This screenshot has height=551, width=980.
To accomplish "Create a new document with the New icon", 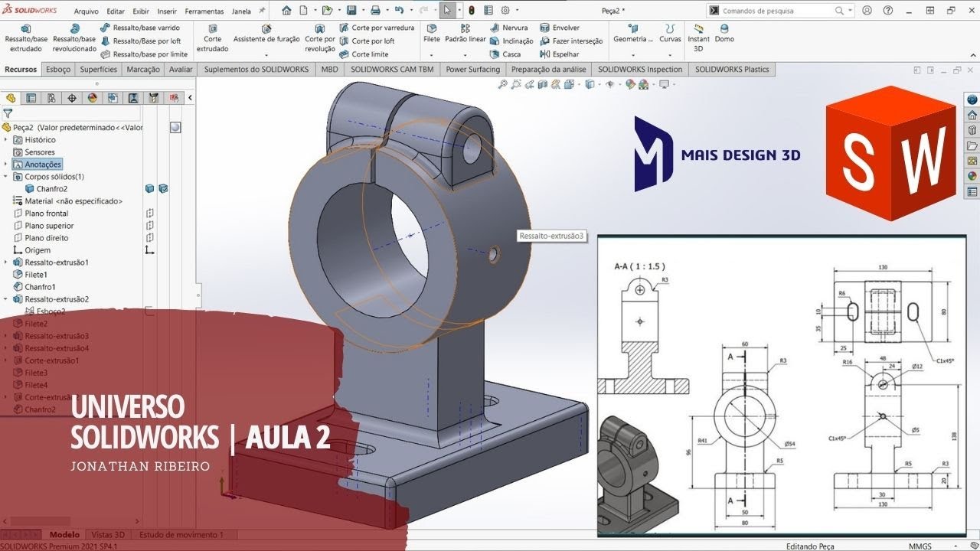I will coord(304,11).
